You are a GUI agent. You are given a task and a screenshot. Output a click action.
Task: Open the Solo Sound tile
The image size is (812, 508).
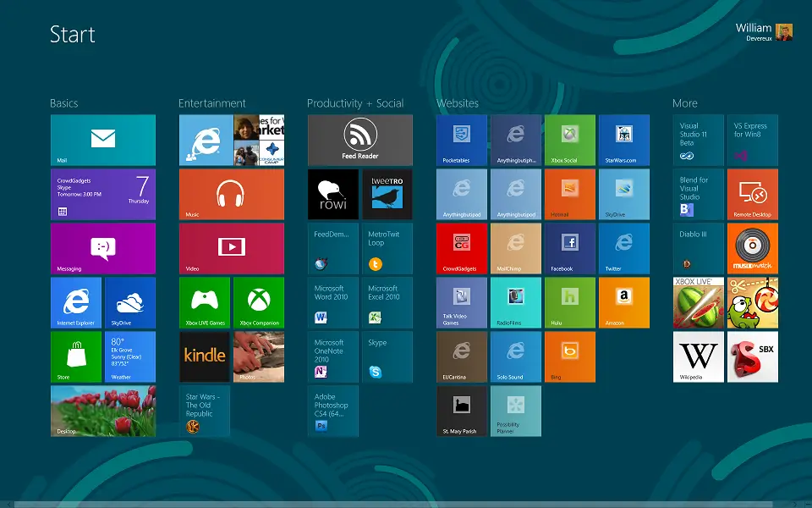point(516,356)
